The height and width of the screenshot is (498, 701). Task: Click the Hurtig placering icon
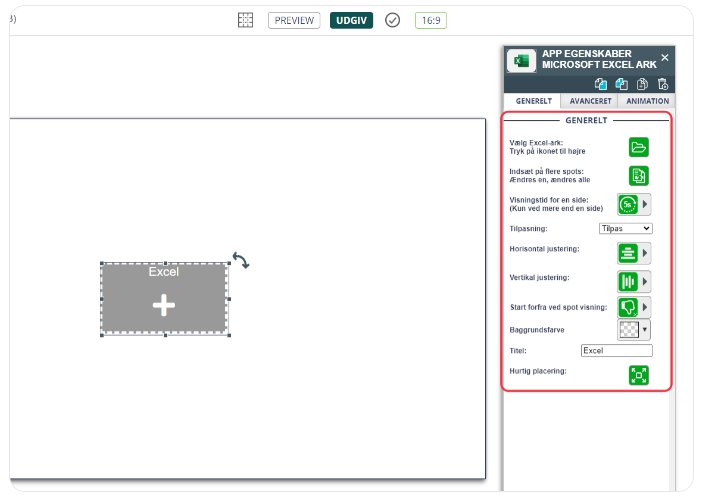(638, 375)
